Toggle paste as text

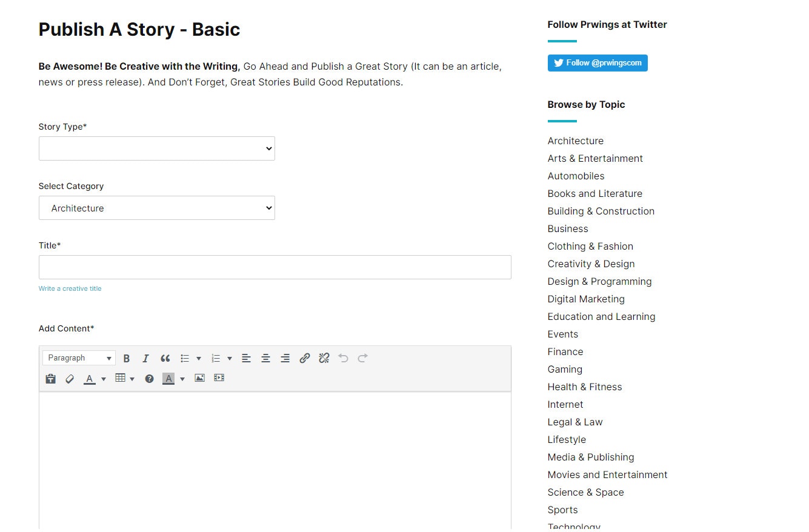(x=51, y=378)
